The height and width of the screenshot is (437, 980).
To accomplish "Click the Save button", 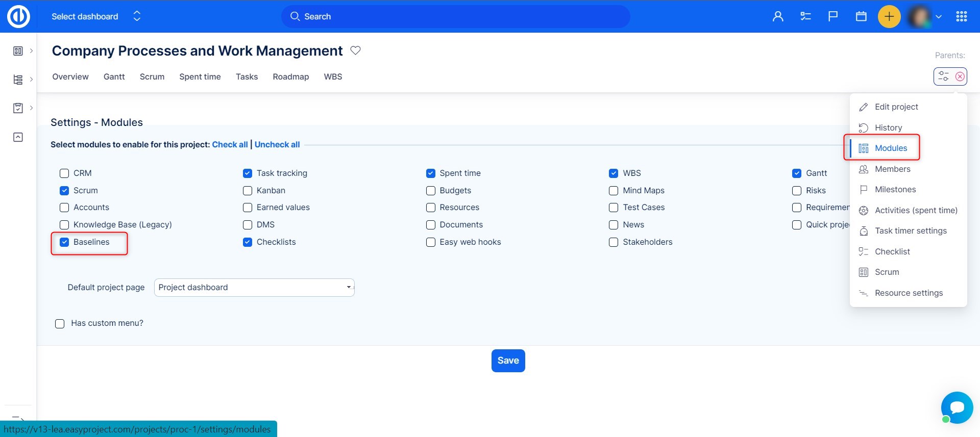I will coord(508,361).
